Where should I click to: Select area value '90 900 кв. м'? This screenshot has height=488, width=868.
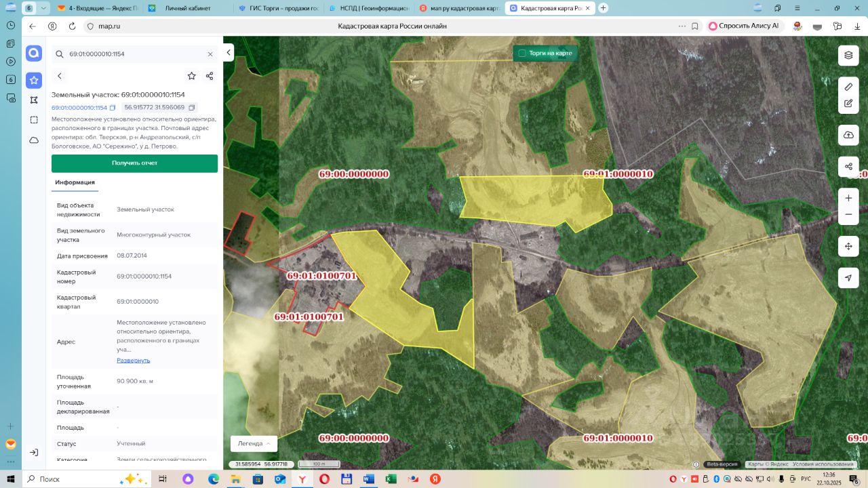click(x=135, y=381)
